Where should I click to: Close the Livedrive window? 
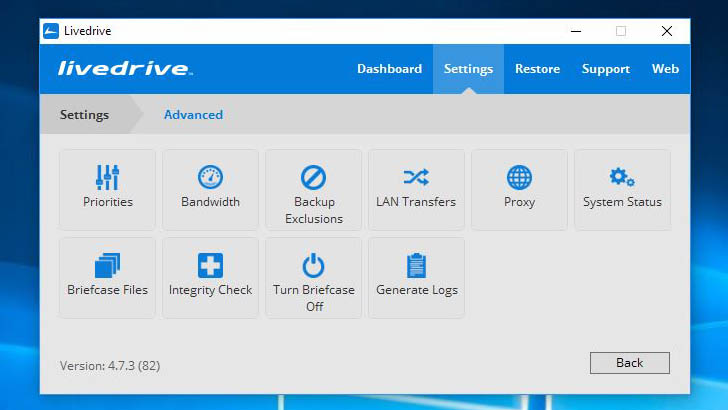pyautogui.click(x=667, y=31)
